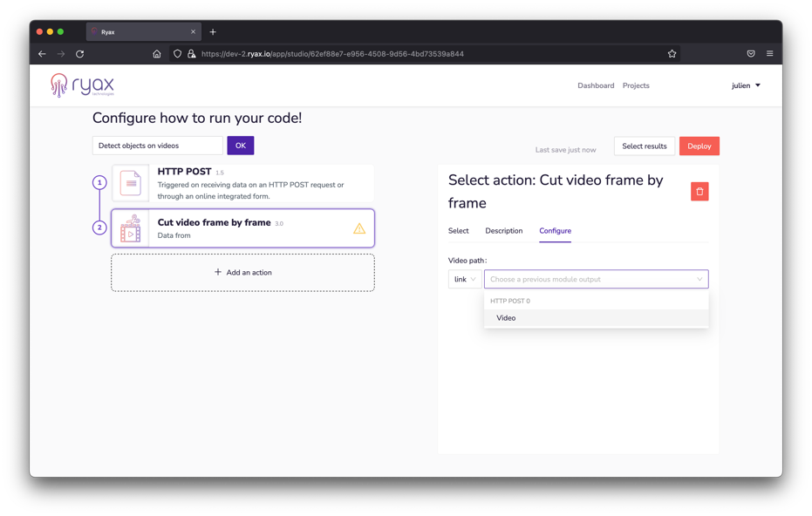
Task: Open the link type dropdown
Action: pyautogui.click(x=464, y=280)
